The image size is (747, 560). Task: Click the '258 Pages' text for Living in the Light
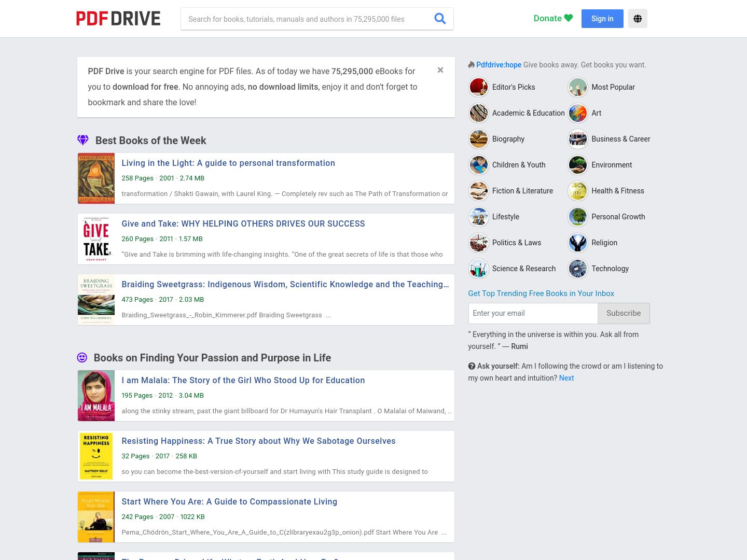[x=137, y=178]
